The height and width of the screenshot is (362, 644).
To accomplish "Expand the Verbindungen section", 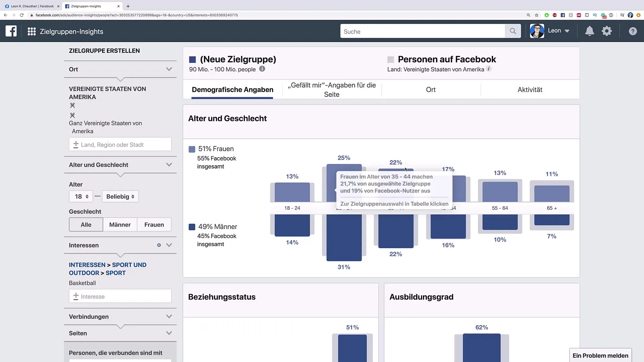I will (x=169, y=316).
